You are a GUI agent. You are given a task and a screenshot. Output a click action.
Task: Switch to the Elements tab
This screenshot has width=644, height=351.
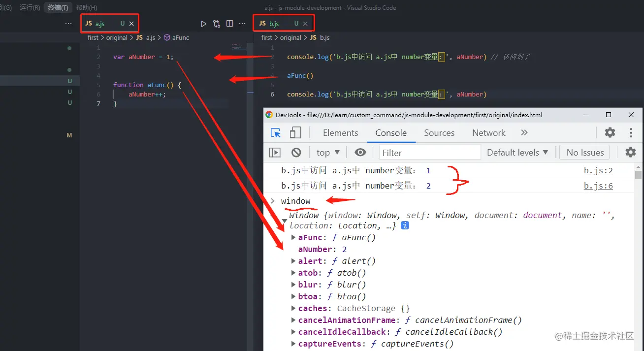(340, 133)
